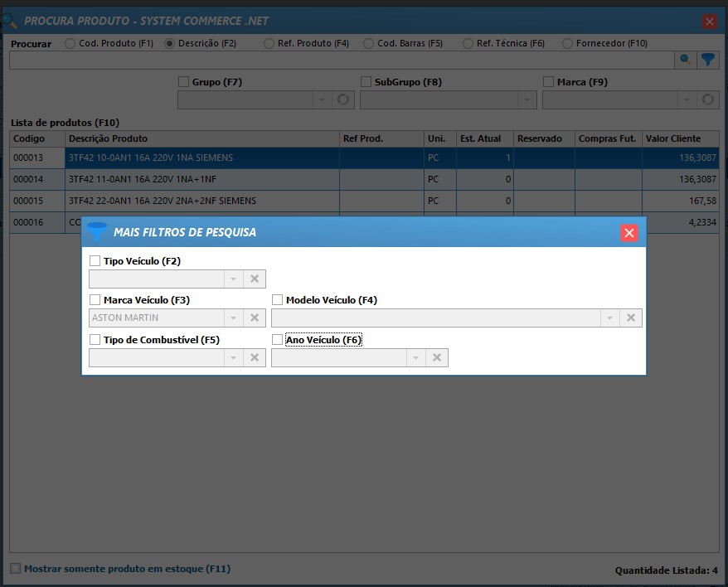The image size is (728, 587).
Task: Toggle Modelo Veículo (F4) checkbox
Action: 278,300
